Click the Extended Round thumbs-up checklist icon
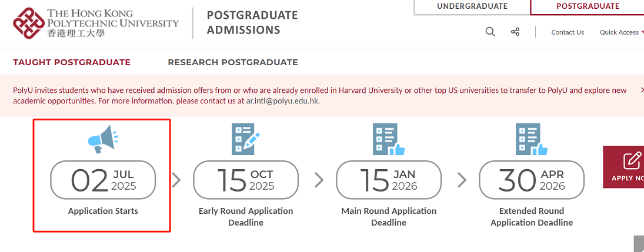 tap(532, 139)
